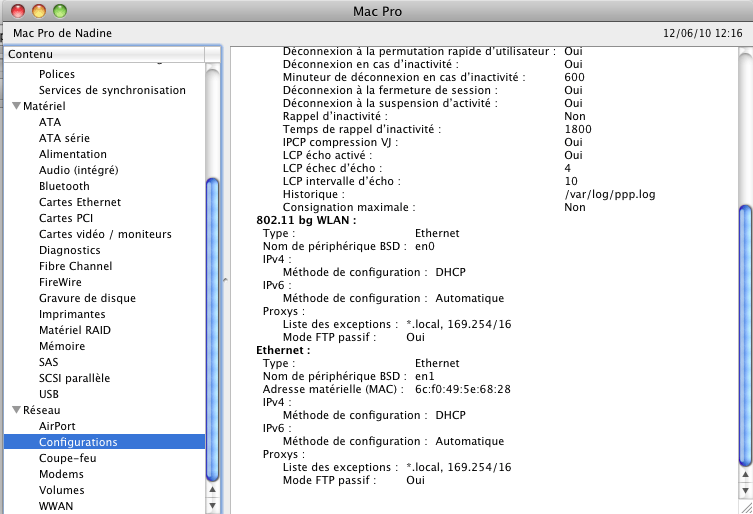Select WWAN entry
The image size is (753, 514).
pos(56,506)
